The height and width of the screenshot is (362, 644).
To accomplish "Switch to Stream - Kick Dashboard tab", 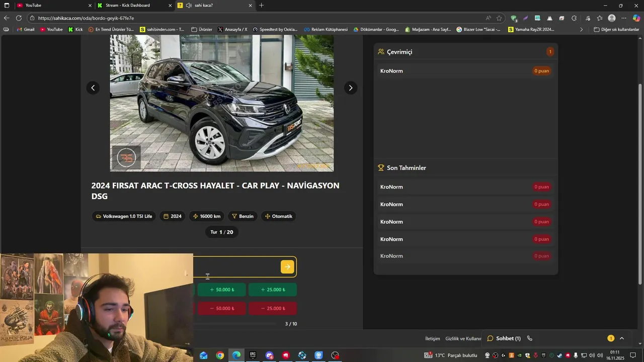I will click(x=135, y=6).
